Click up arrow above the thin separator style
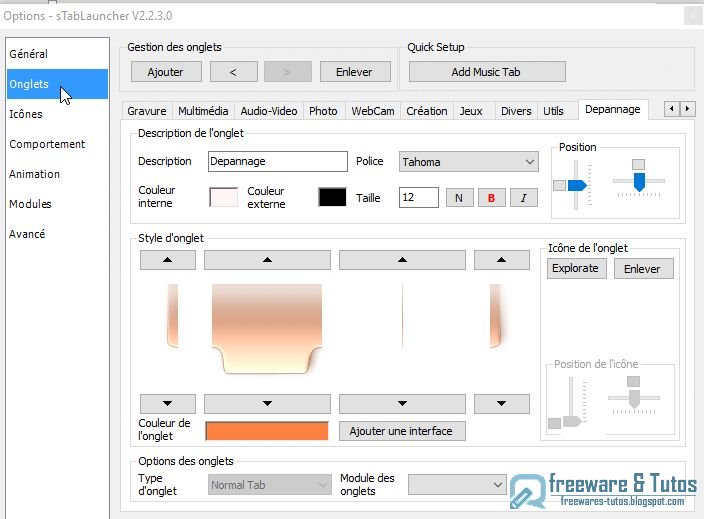 [x=402, y=260]
